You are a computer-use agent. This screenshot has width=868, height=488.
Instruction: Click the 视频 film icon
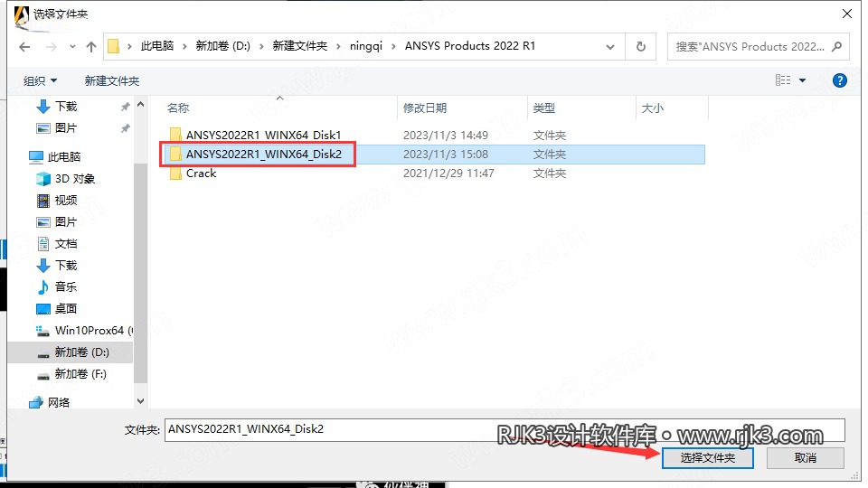43,201
